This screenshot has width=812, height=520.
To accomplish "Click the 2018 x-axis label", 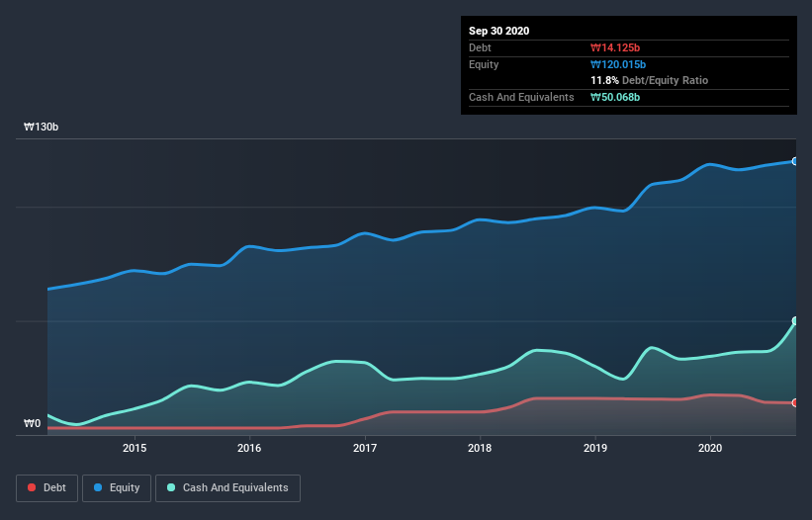I will [x=480, y=448].
